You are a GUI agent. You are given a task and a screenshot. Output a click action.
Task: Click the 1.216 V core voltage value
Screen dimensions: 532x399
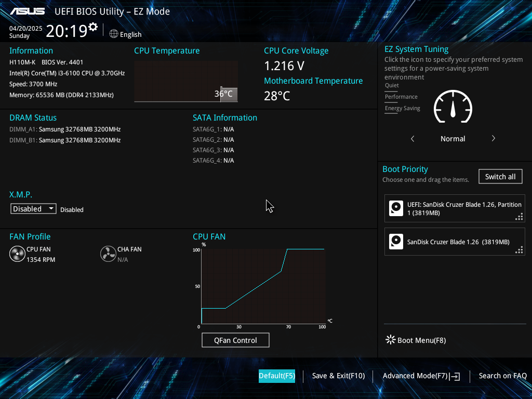click(284, 66)
